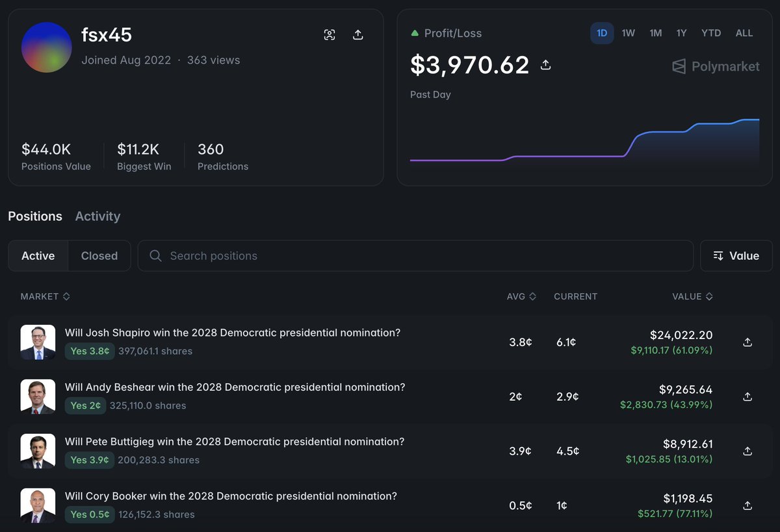Click the green profit triangle icon
Screen dimensions: 780x532
415,33
